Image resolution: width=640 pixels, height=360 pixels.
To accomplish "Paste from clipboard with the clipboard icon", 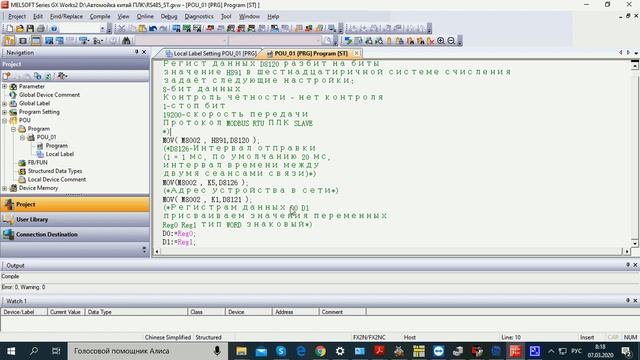I will coord(142,29).
